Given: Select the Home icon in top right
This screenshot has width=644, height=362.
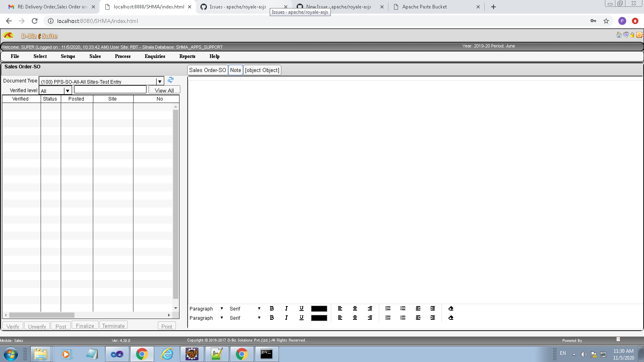Looking at the screenshot, I should [619, 35].
